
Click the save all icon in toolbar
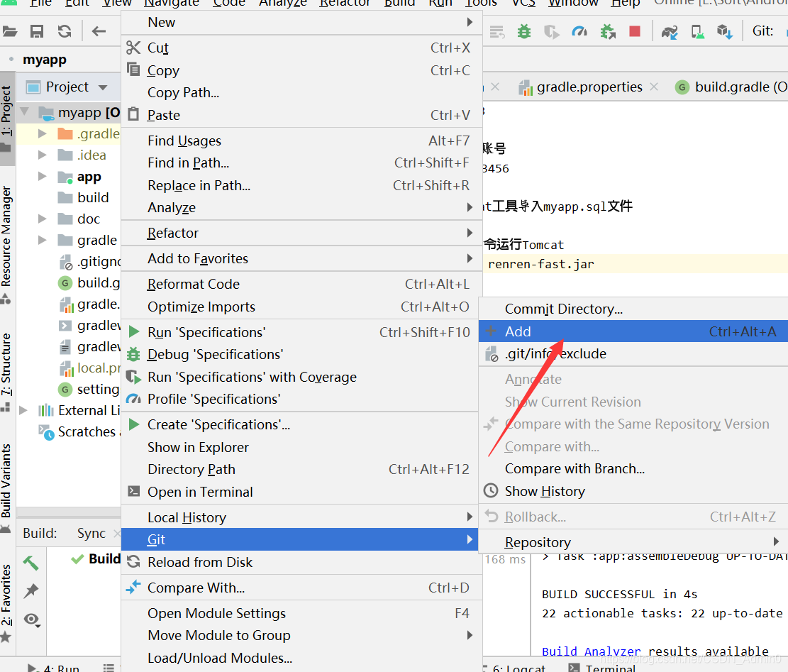(35, 31)
